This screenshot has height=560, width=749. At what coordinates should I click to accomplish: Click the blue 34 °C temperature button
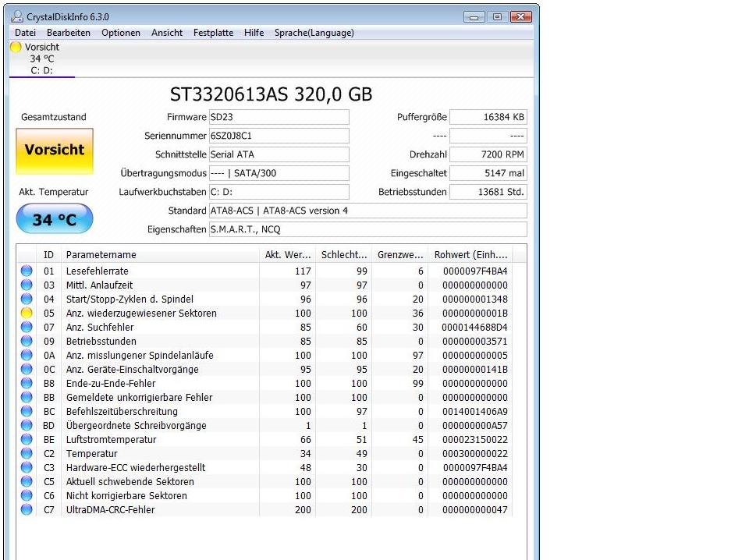click(x=55, y=219)
